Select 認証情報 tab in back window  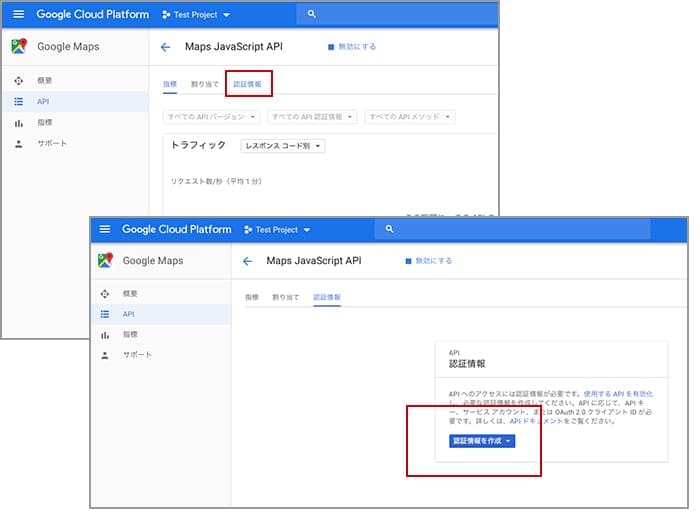pyautogui.click(x=248, y=84)
